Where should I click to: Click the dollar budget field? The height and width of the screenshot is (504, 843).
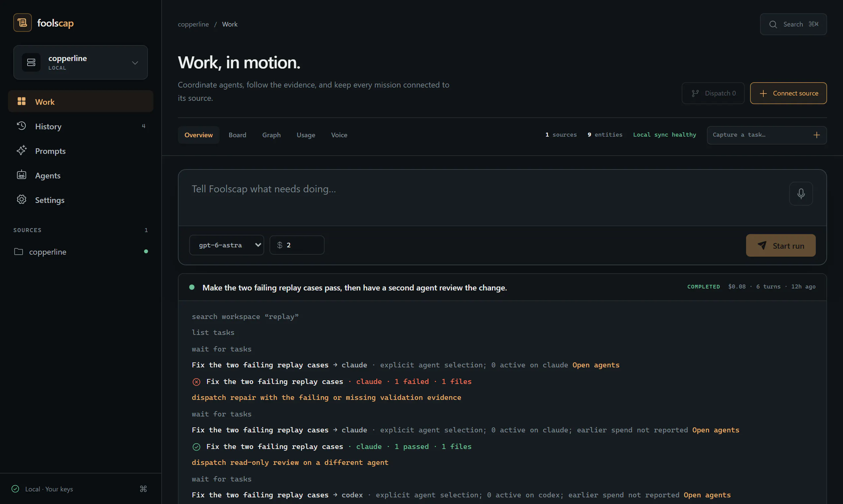(x=297, y=245)
